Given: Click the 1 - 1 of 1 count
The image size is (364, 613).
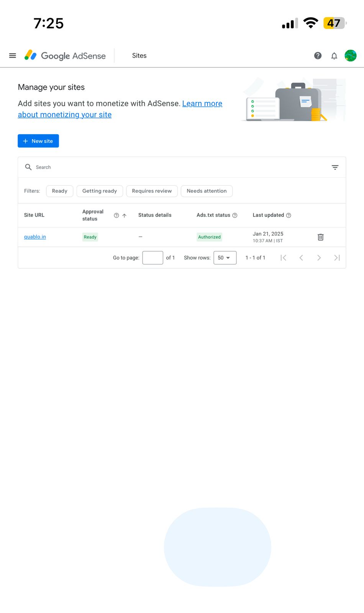Looking at the screenshot, I should pos(255,258).
